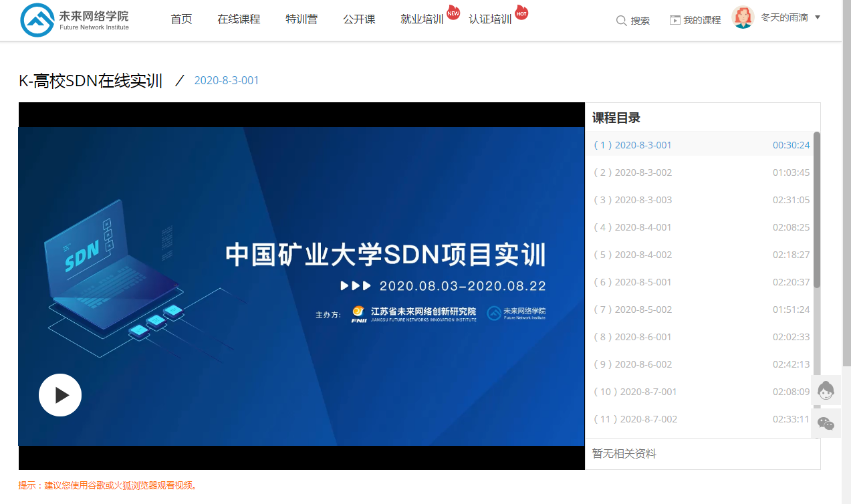Click duration 02:31:05
The image size is (851, 504).
(791, 200)
